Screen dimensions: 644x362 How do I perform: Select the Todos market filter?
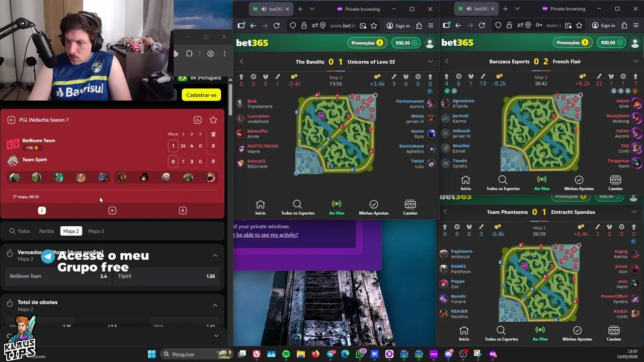20,231
